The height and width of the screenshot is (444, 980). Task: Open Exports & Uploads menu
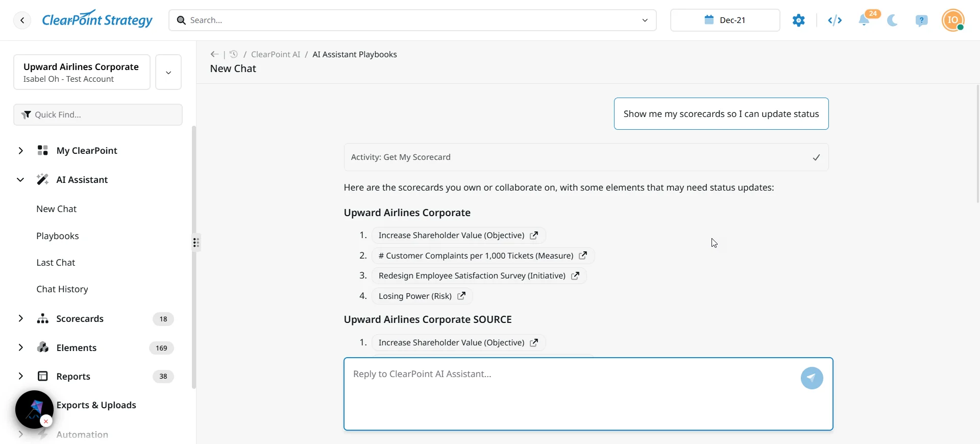[x=96, y=405]
